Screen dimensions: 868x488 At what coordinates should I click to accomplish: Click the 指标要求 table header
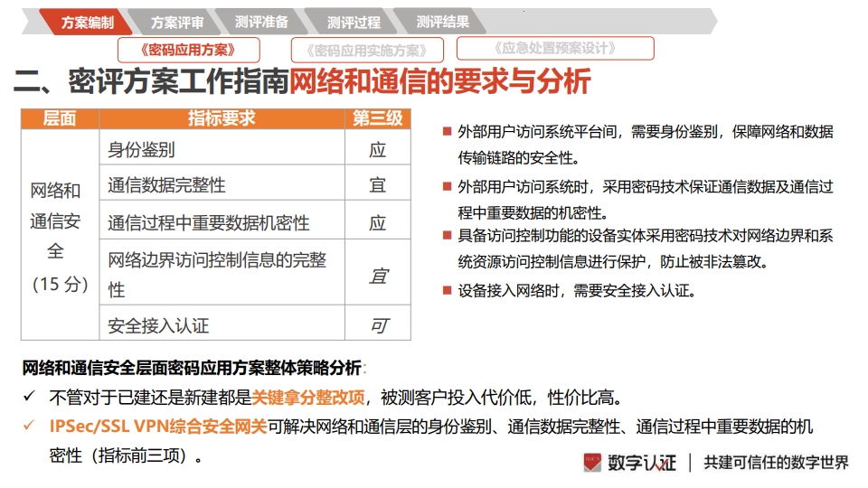point(222,118)
